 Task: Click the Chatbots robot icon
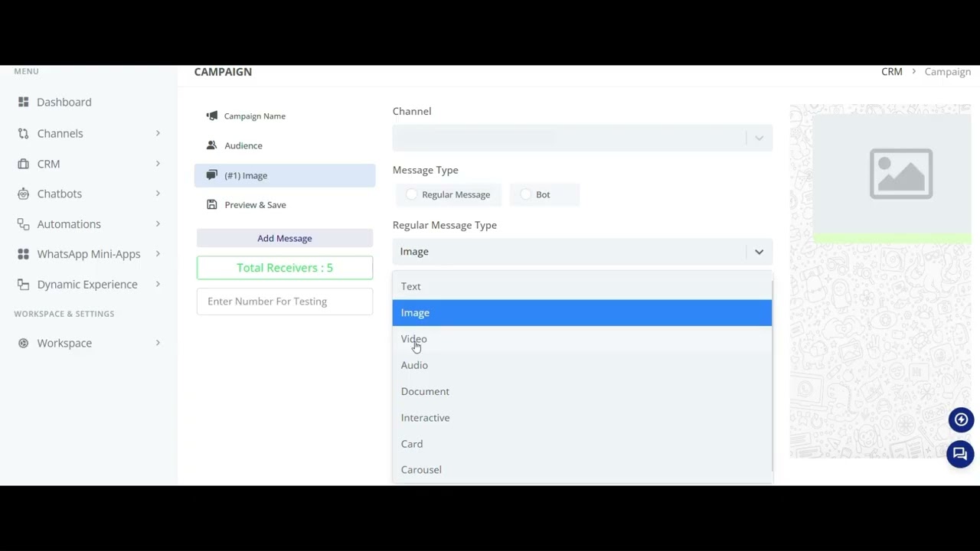(23, 194)
